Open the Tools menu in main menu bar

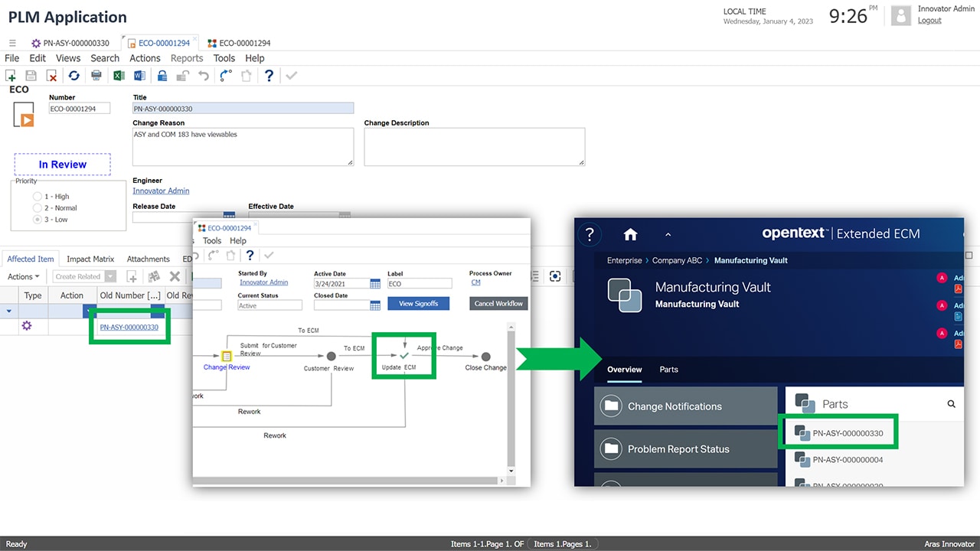(224, 58)
